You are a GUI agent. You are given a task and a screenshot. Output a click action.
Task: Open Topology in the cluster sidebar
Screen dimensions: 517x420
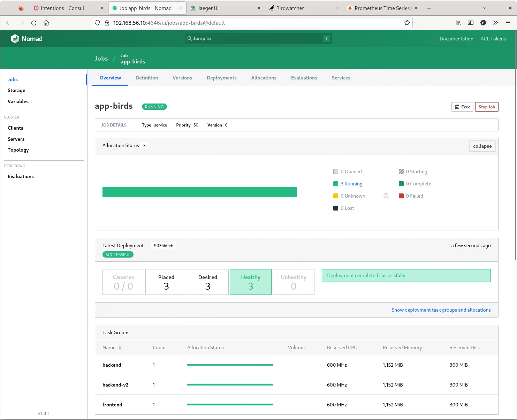pos(18,150)
